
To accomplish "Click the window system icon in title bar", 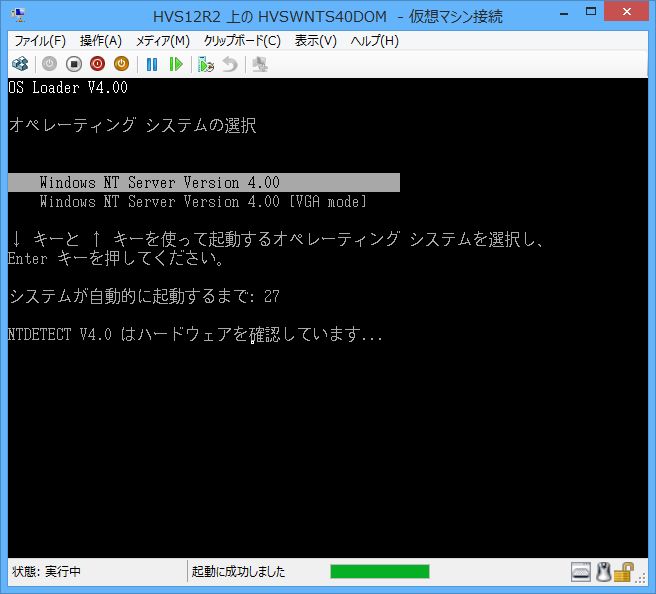I will coord(18,15).
